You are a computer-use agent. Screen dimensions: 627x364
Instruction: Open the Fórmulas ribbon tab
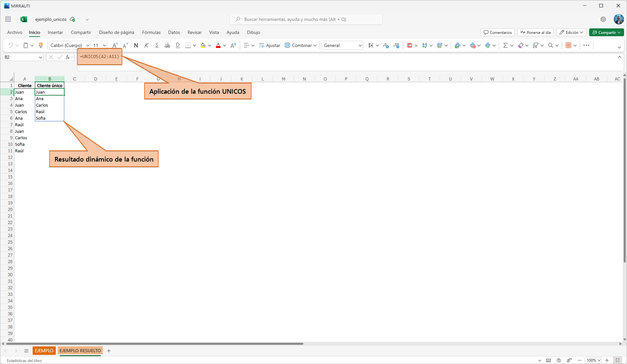click(x=151, y=32)
